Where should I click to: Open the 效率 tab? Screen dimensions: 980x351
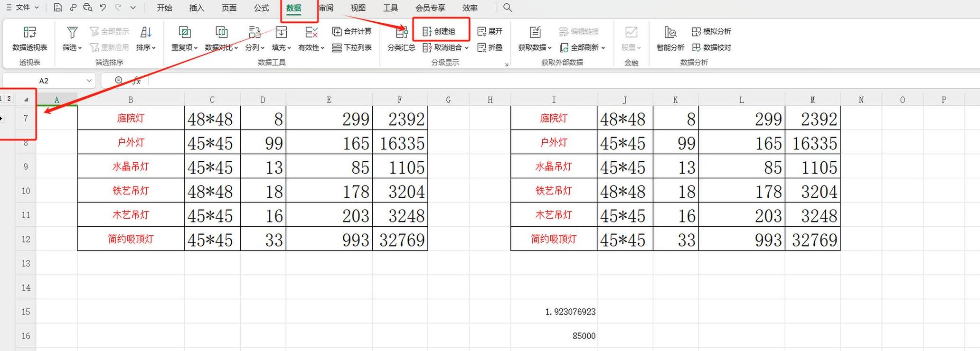point(470,8)
